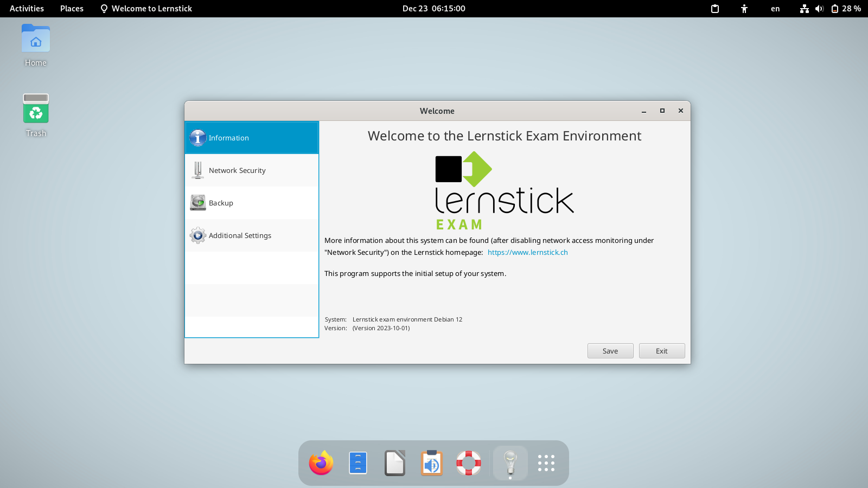Close the Welcome window
This screenshot has width=868, height=488.
click(681, 111)
